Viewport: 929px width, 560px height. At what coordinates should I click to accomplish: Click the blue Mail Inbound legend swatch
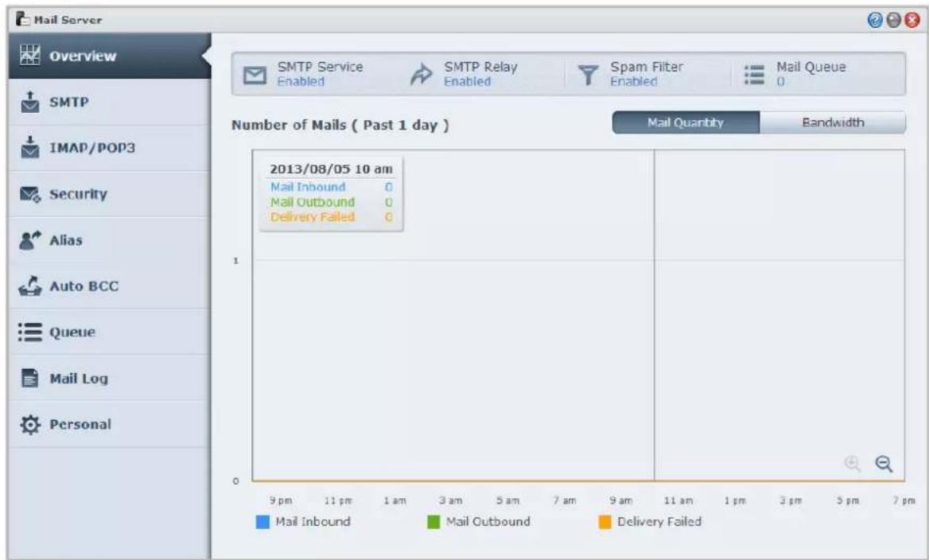262,522
